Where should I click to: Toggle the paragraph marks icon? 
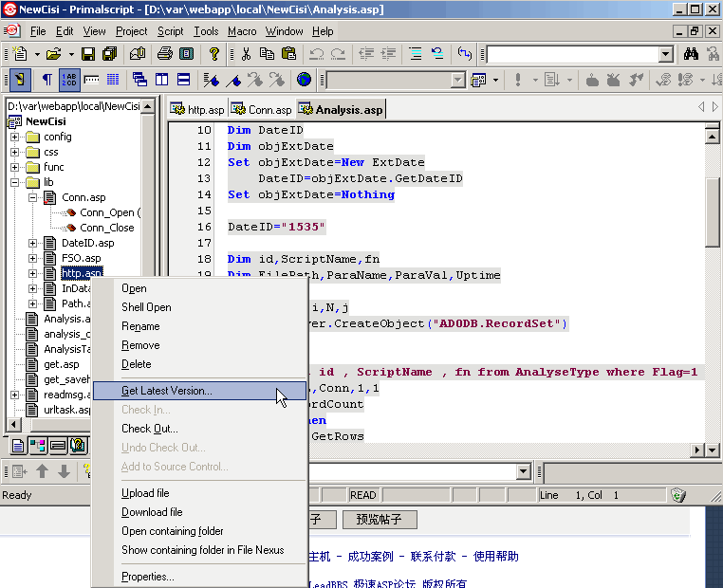(x=47, y=80)
